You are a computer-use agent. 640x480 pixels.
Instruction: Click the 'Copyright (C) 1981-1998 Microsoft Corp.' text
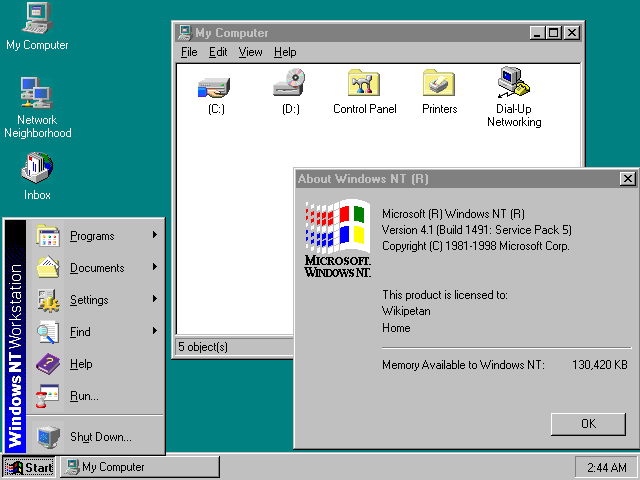[x=476, y=246]
